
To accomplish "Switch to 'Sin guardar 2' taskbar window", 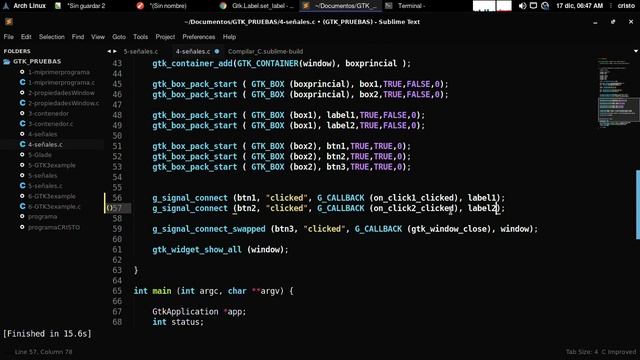I will [81, 6].
